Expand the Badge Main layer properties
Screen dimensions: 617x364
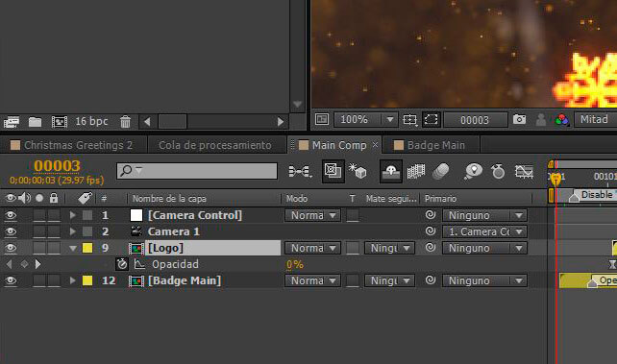click(x=72, y=280)
